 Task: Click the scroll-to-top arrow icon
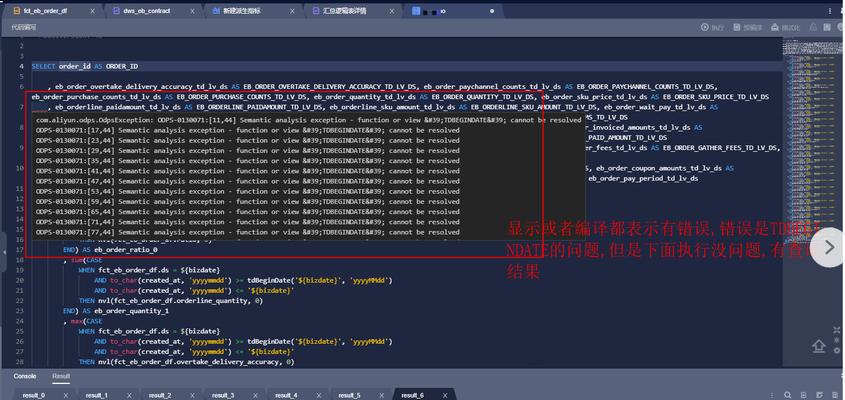(818, 346)
